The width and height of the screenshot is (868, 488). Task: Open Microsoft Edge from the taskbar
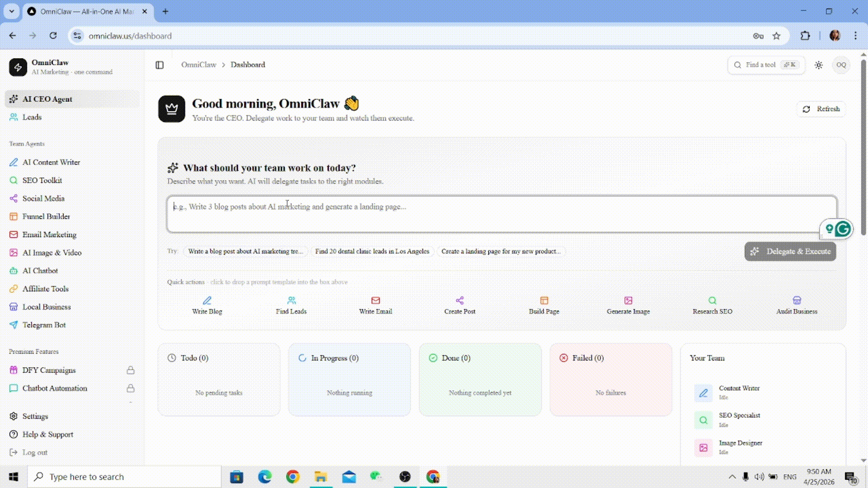pos(264,477)
